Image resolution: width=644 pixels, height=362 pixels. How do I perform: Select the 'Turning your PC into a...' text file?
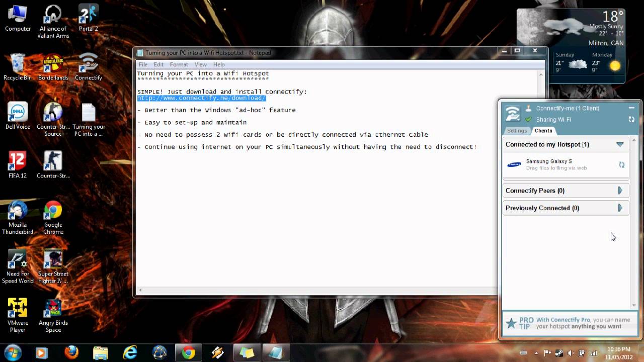coord(89,120)
